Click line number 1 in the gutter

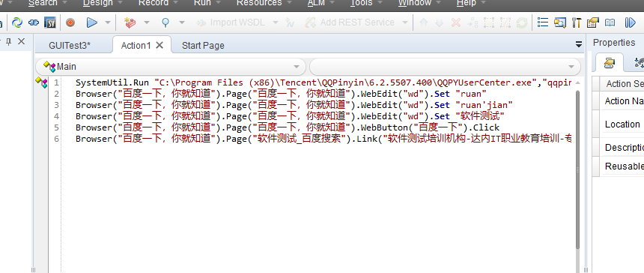click(x=56, y=82)
